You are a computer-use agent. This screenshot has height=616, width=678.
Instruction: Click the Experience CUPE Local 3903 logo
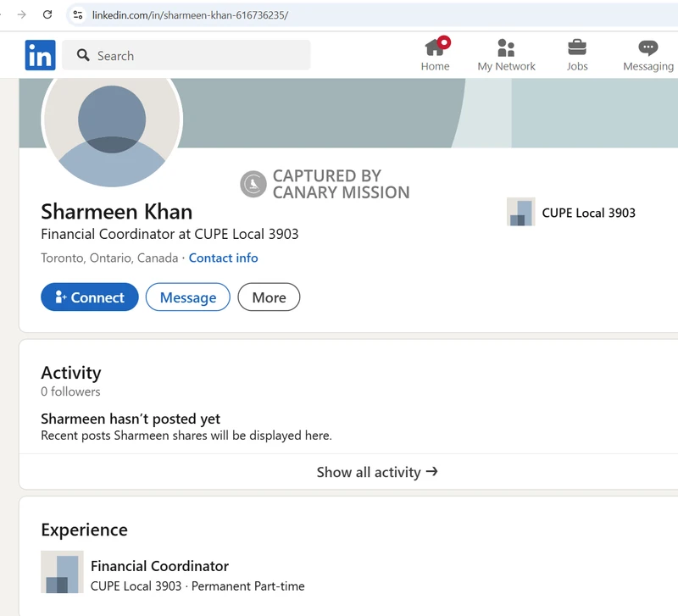[x=62, y=572]
